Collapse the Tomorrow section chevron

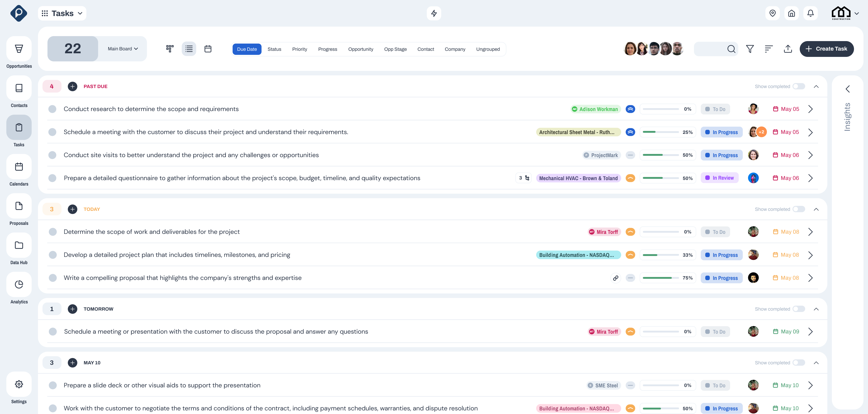(816, 309)
